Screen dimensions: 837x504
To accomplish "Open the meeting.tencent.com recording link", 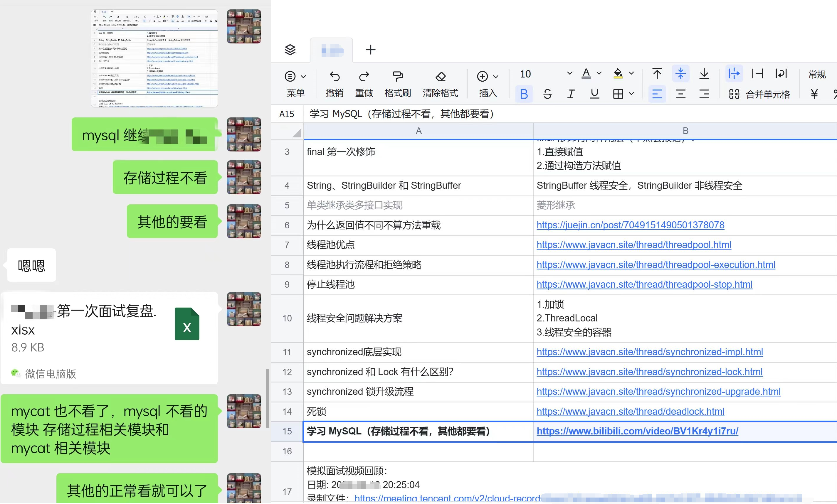I will pos(447,498).
